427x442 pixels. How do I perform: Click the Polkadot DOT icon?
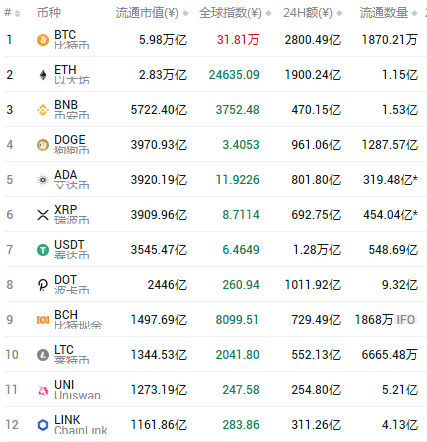click(x=43, y=285)
